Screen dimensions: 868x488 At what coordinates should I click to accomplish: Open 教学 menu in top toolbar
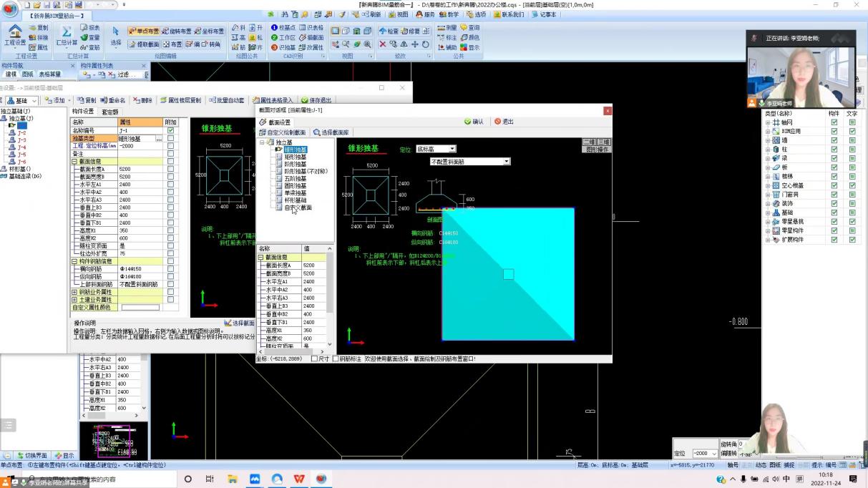[x=449, y=14]
